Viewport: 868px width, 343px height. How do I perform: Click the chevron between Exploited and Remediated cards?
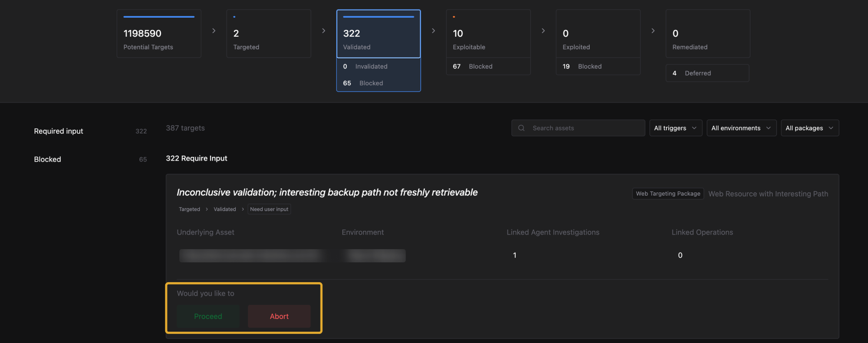pos(653,31)
